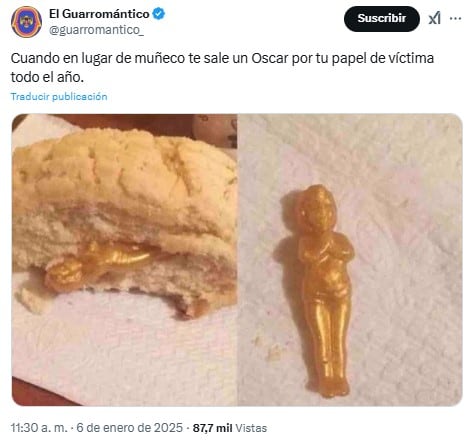
Task: Click the 6 de enero de 2025 date
Action: (130, 428)
